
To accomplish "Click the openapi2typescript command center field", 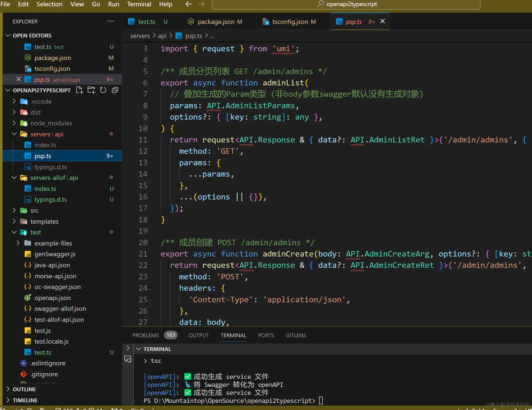I will 346,4.
